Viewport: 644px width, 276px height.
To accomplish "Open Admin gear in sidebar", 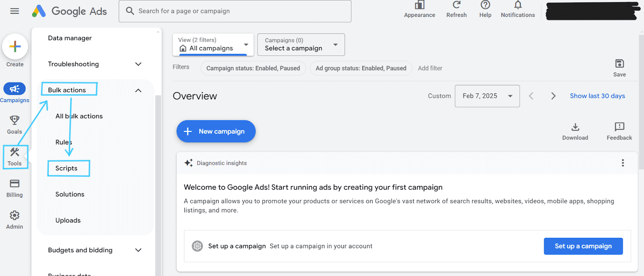I will (x=14, y=216).
